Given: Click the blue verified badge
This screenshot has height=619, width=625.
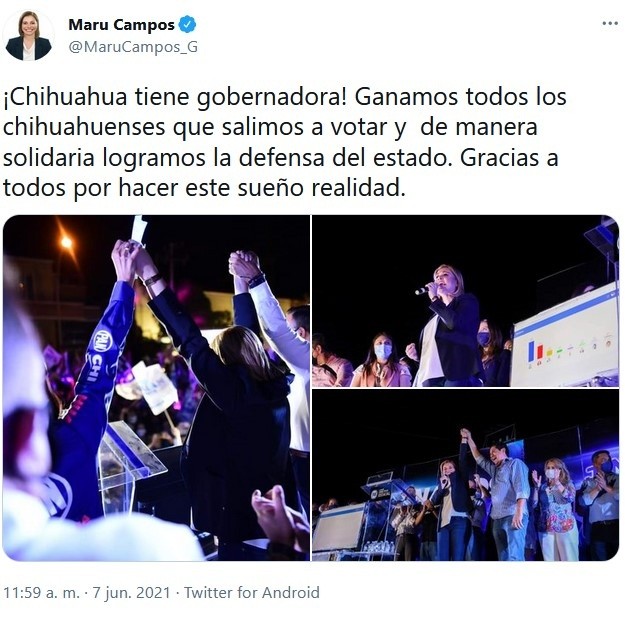Looking at the screenshot, I should pos(187,24).
